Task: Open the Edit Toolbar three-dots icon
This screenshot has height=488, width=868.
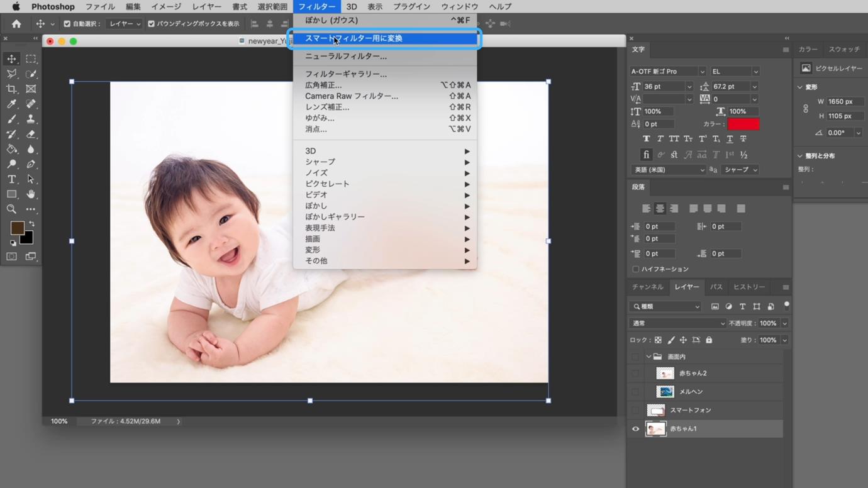Action: coord(31,209)
